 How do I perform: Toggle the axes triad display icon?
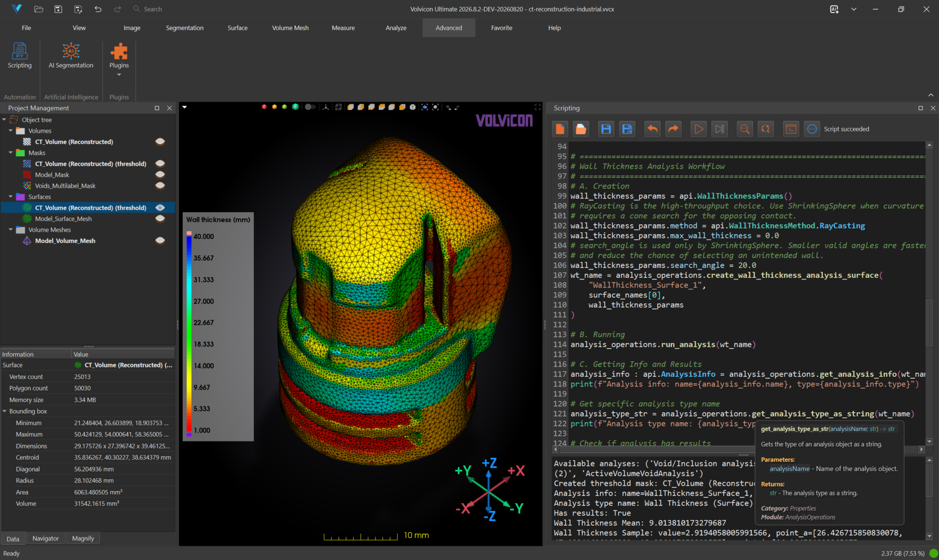(326, 107)
